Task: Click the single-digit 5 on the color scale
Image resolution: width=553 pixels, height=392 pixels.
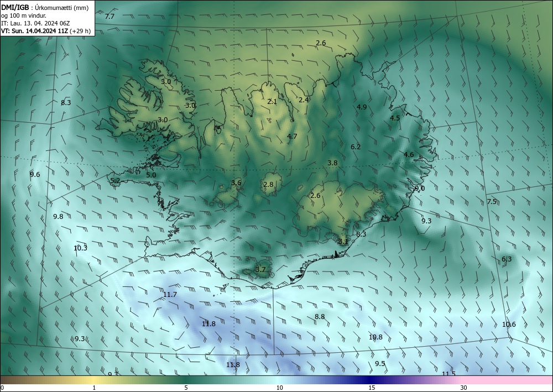Action: pos(186,388)
